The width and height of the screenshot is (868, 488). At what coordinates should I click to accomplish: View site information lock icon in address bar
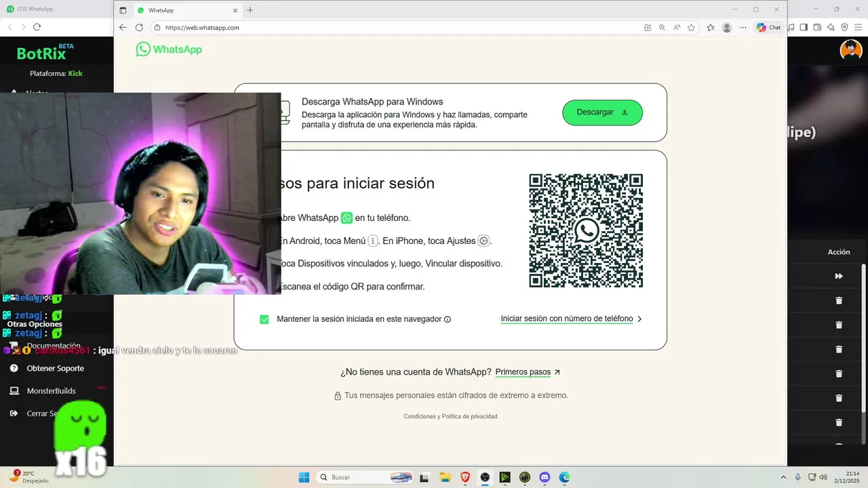coord(157,28)
